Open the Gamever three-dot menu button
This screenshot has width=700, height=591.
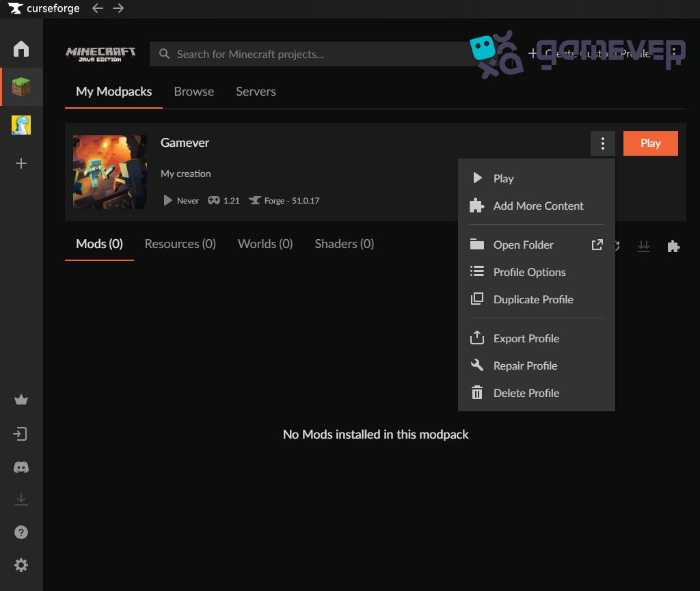(x=603, y=143)
